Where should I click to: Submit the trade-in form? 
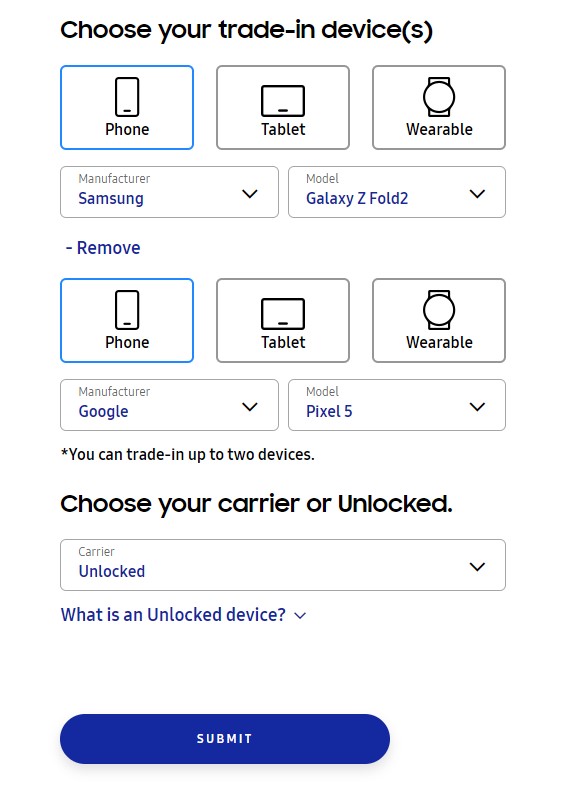coord(225,739)
